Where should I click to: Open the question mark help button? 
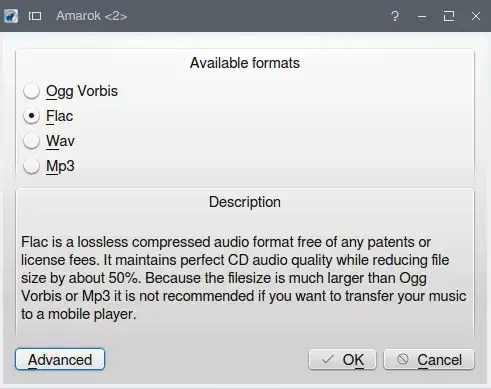(395, 16)
